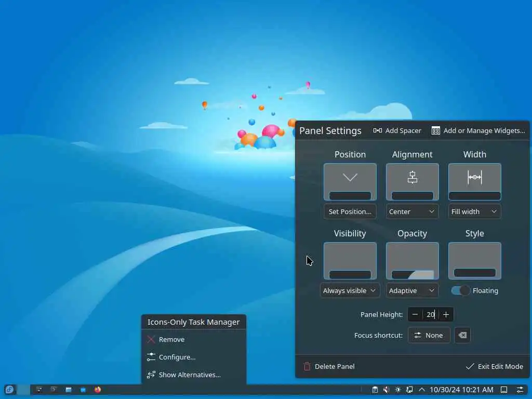532x399 pixels.
Task: Click the trash icon for Delete Panel
Action: click(307, 366)
